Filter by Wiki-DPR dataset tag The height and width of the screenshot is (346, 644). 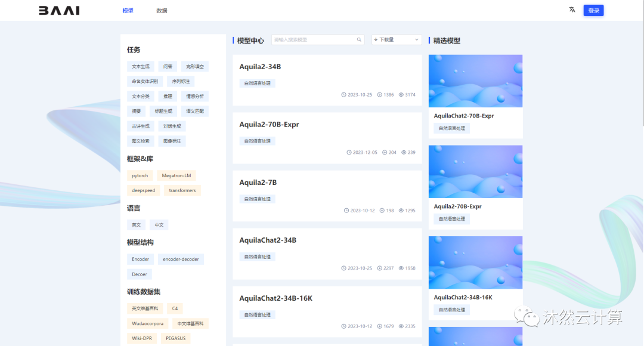pos(142,338)
